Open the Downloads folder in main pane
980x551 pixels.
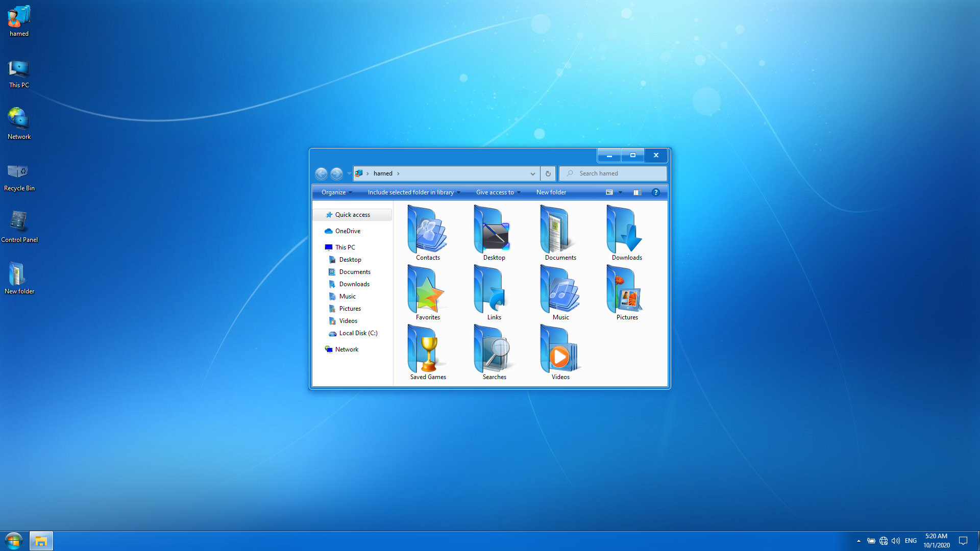[626, 232]
